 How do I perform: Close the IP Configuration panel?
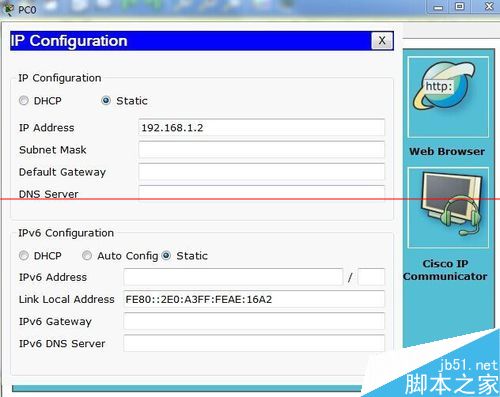[x=382, y=41]
